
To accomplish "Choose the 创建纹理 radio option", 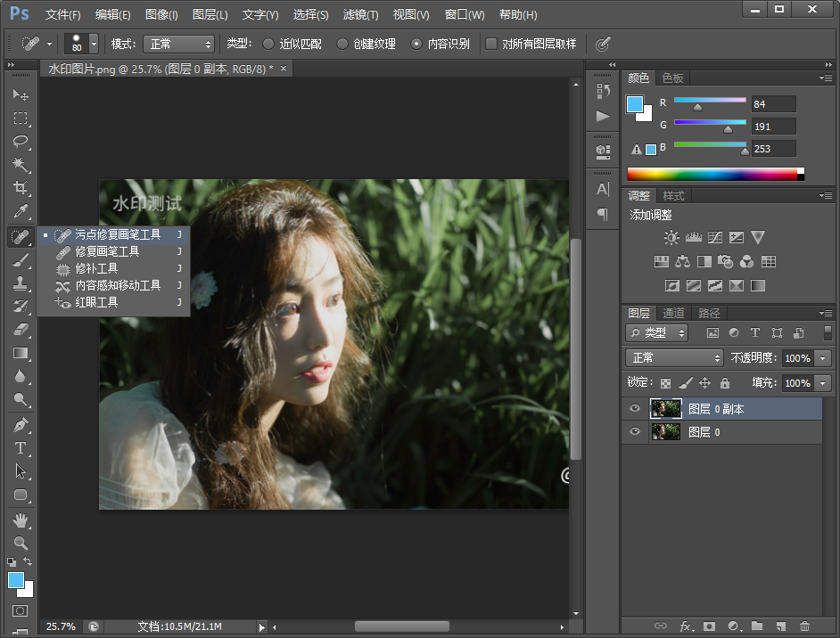I will [342, 44].
